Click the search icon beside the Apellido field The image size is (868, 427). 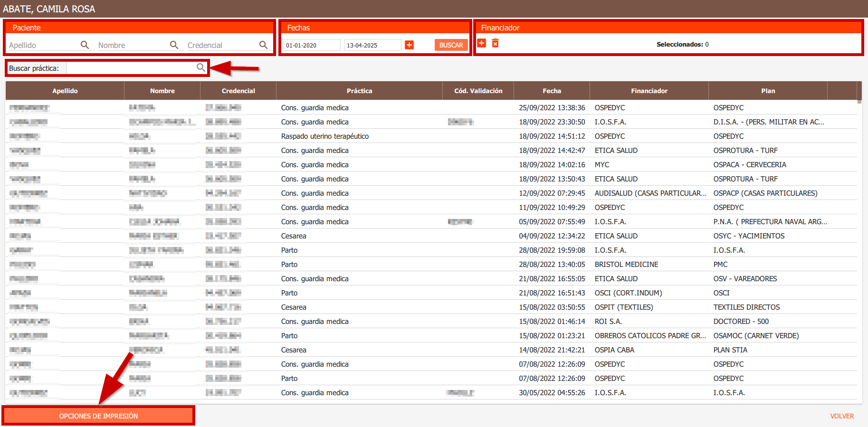point(85,45)
